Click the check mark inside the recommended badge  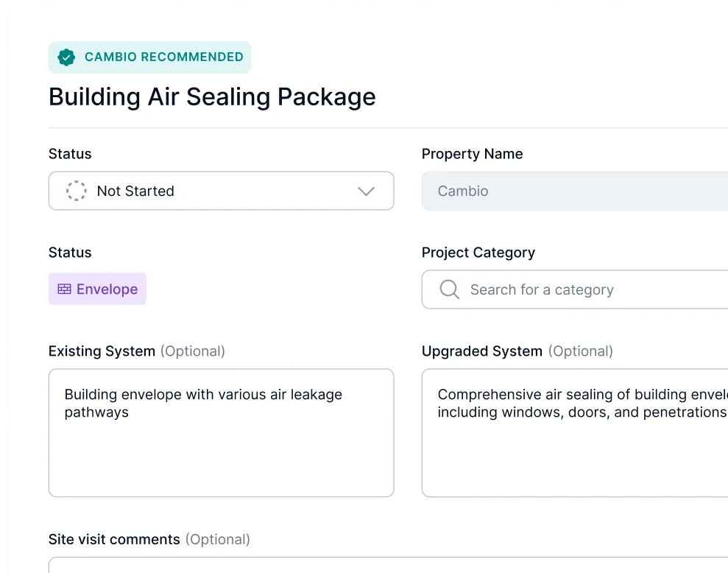pyautogui.click(x=66, y=57)
